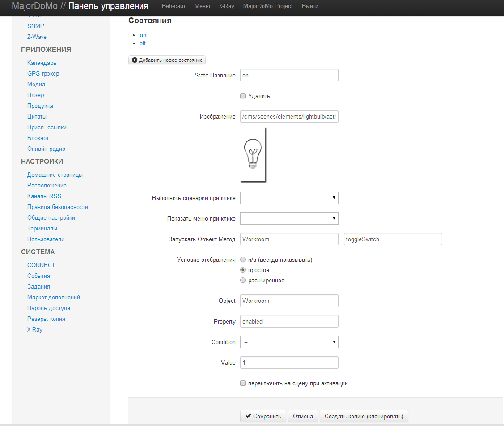Choose the расширенное display condition
The width and height of the screenshot is (504, 426).
click(x=243, y=281)
